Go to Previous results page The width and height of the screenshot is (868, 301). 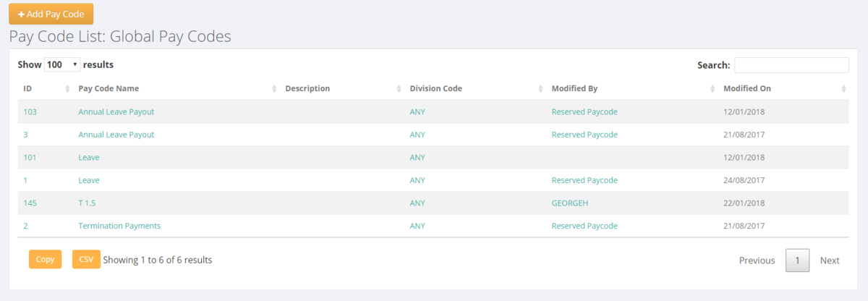click(757, 260)
